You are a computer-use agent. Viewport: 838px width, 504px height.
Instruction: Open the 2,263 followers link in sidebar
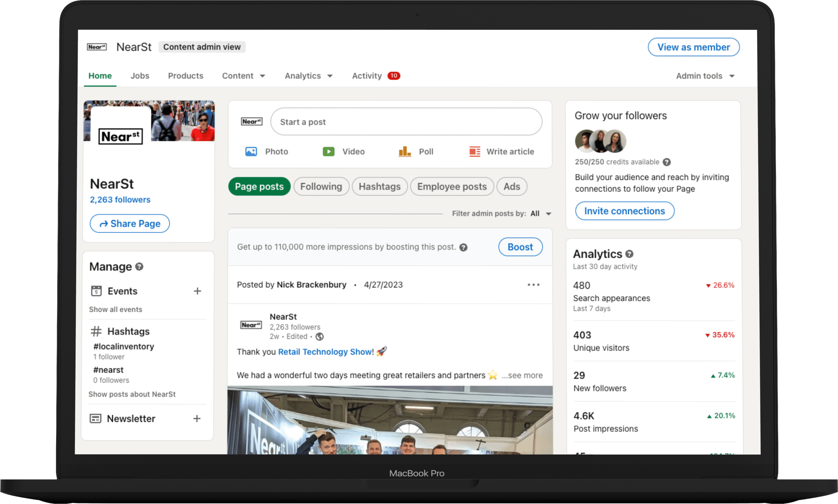tap(120, 200)
